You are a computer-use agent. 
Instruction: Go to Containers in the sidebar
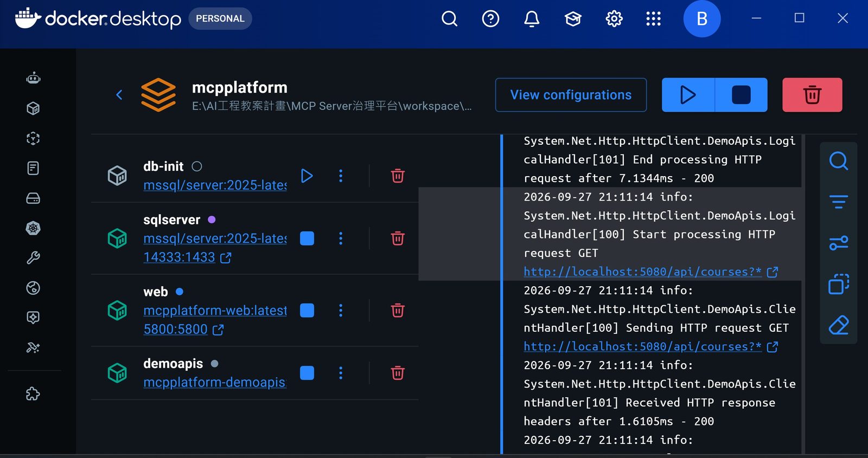coord(33,108)
